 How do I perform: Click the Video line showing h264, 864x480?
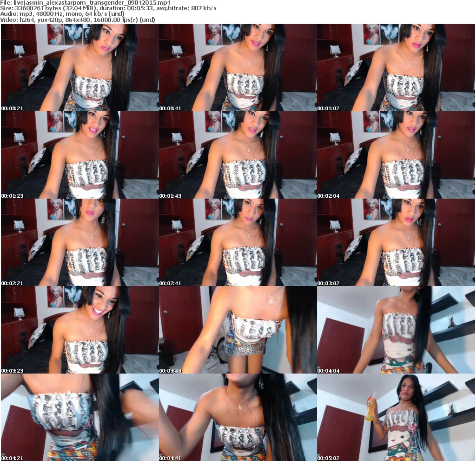pyautogui.click(x=78, y=20)
